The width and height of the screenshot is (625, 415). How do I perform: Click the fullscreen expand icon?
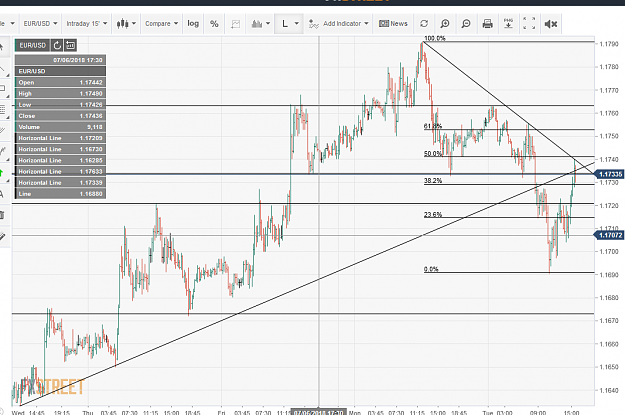point(529,24)
